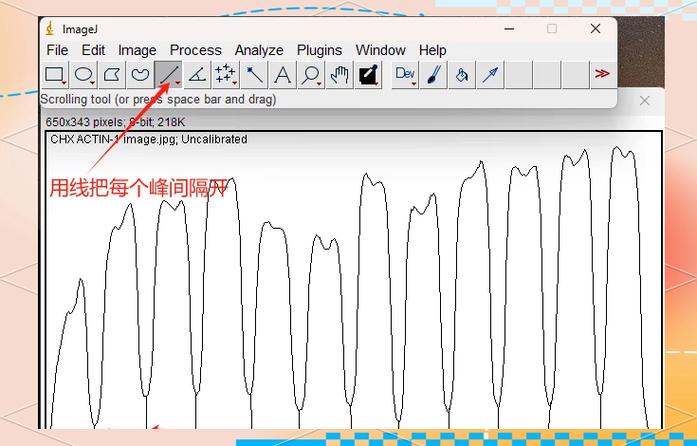Choose the Flood Fill bucket tool
Image resolution: width=697 pixels, height=446 pixels.
tap(462, 75)
